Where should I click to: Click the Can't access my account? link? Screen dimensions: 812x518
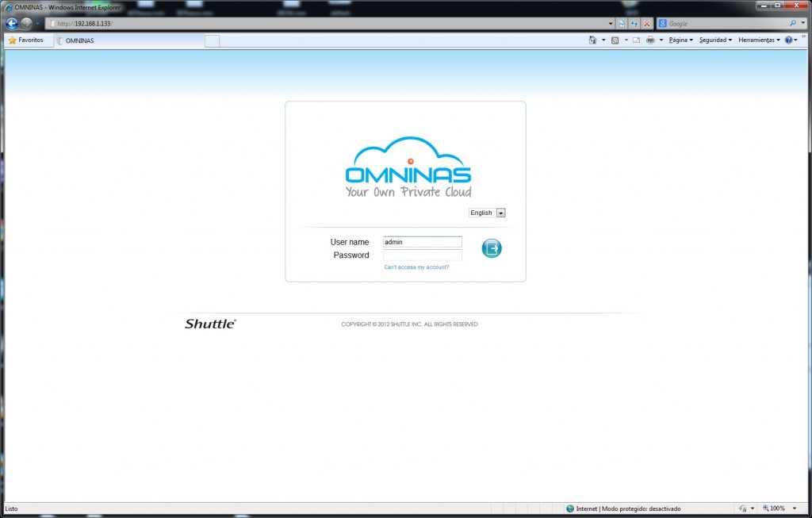416,267
